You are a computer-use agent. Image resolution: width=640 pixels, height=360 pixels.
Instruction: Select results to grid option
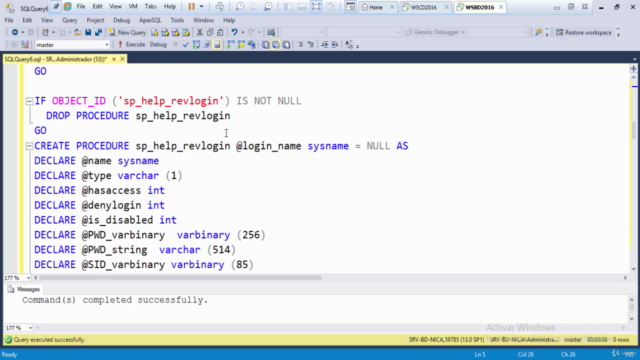click(x=276, y=45)
